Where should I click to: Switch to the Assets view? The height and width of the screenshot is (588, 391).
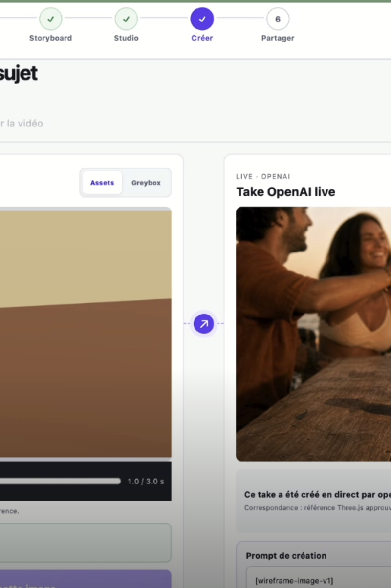click(x=102, y=183)
